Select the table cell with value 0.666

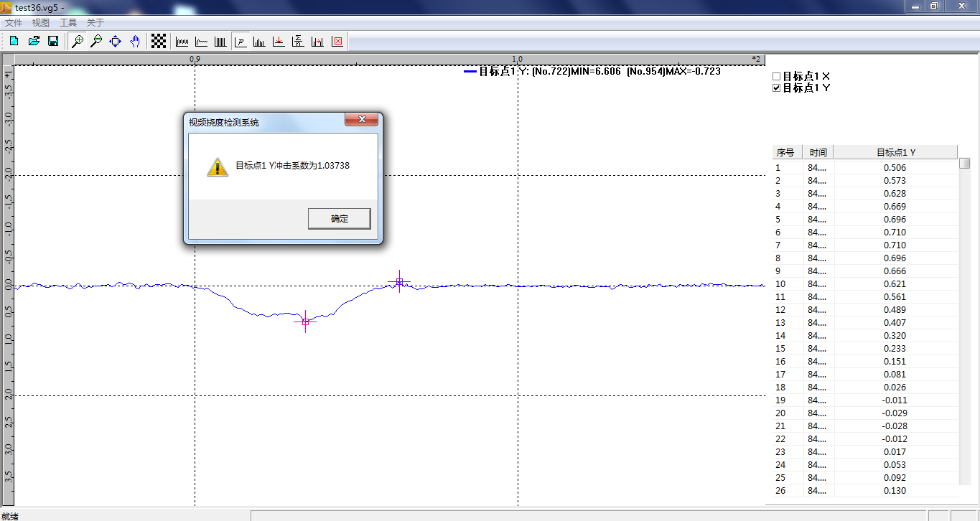point(895,271)
